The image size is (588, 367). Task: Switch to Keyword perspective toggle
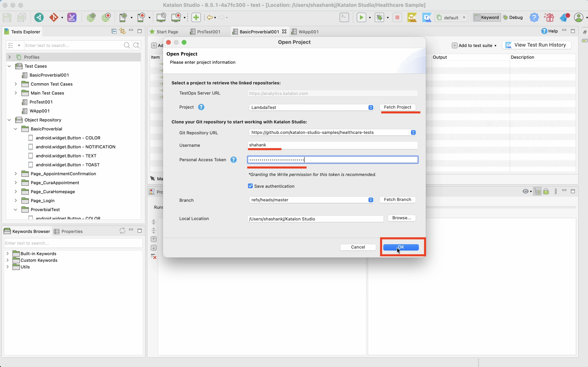pos(487,17)
